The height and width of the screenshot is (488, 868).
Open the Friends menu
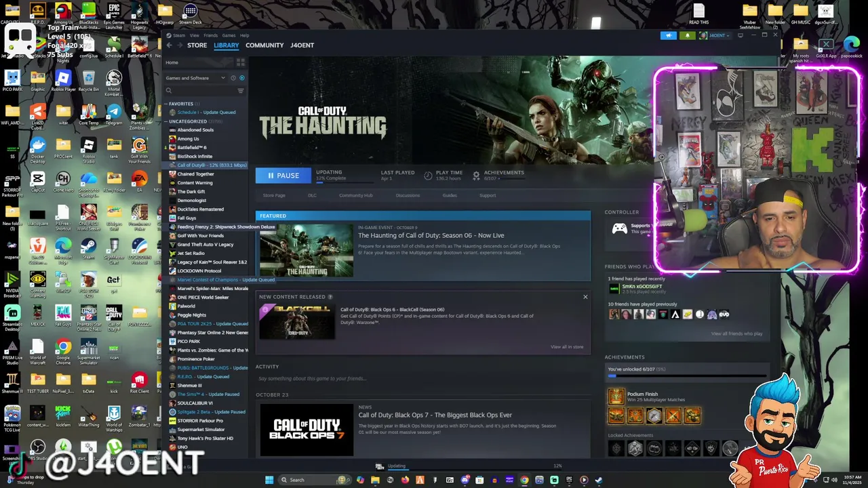[211, 35]
